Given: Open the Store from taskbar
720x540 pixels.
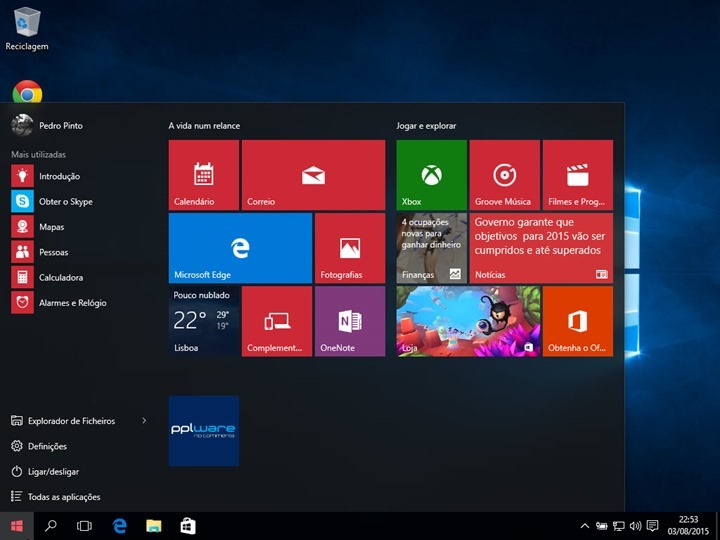Looking at the screenshot, I should (x=188, y=526).
